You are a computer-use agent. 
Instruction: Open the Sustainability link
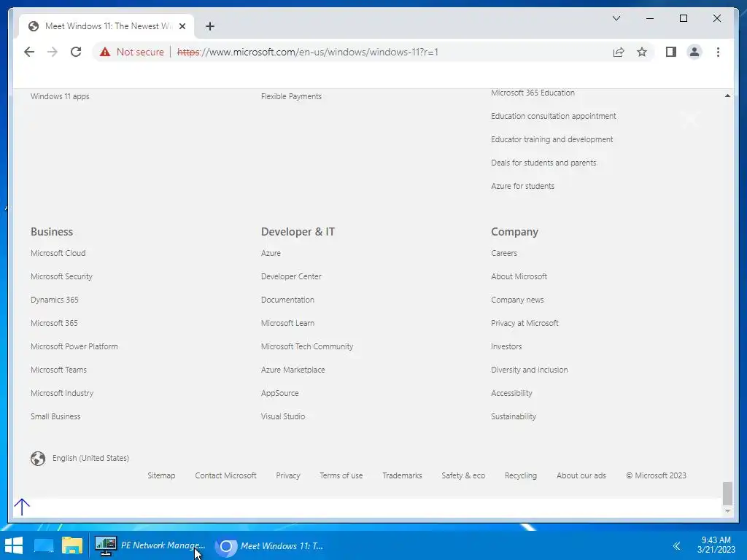(514, 416)
